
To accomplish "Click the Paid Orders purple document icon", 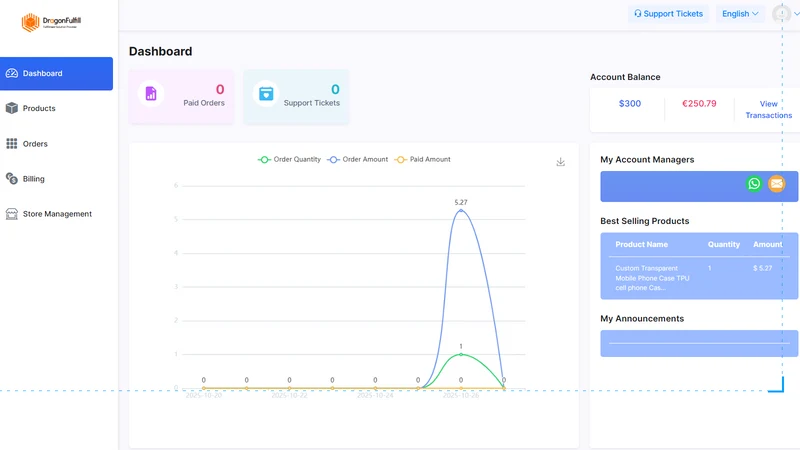I will 151,94.
